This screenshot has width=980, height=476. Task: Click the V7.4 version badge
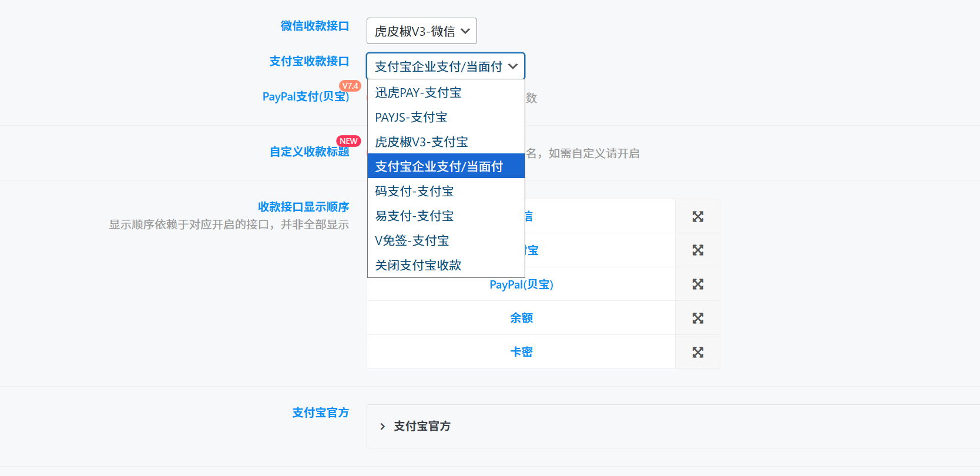pos(350,86)
